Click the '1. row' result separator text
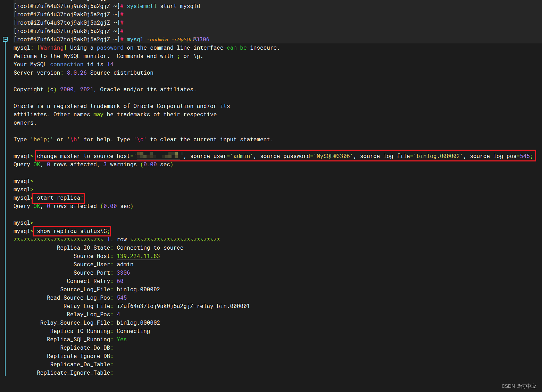The height and width of the screenshot is (392, 542). 117,240
